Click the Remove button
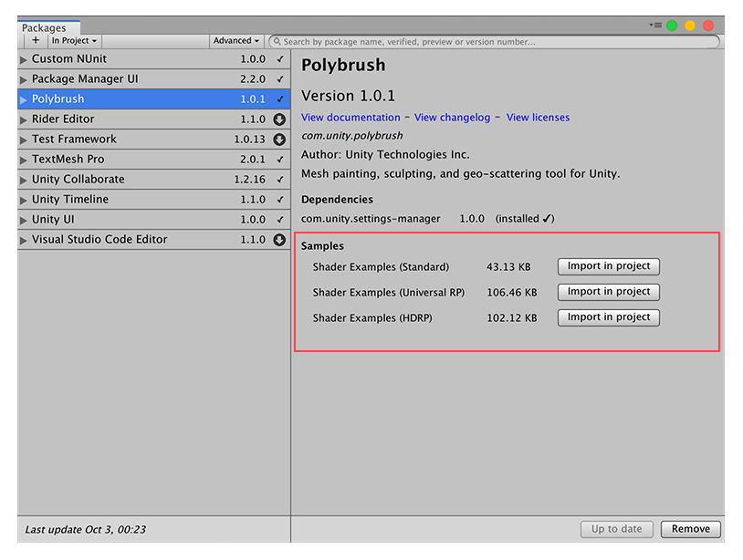The image size is (743, 560). (690, 529)
